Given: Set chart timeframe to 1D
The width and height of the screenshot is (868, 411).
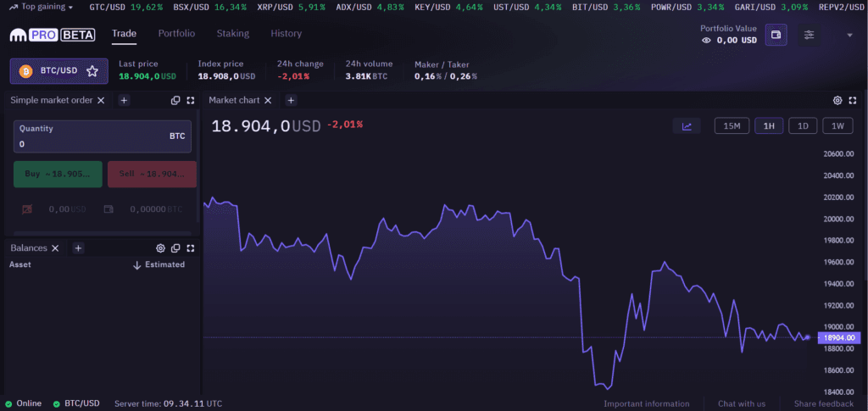Looking at the screenshot, I should [x=802, y=126].
